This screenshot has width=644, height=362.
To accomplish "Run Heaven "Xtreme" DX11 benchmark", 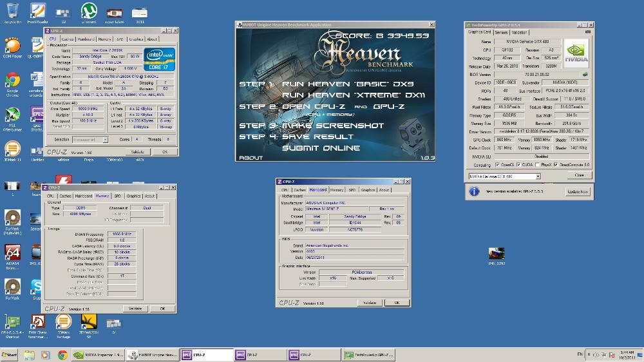I will tap(353, 95).
